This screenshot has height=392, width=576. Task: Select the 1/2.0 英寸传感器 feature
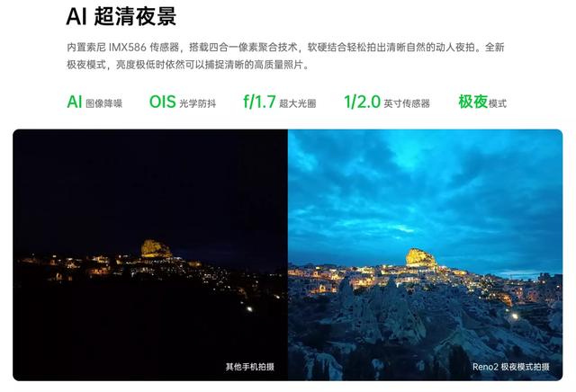click(x=387, y=102)
